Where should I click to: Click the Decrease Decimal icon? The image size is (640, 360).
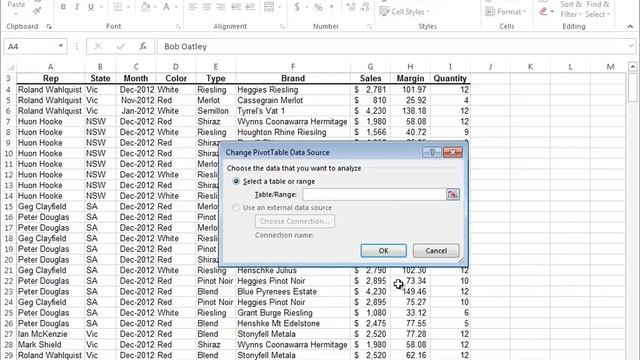pyautogui.click(x=365, y=7)
